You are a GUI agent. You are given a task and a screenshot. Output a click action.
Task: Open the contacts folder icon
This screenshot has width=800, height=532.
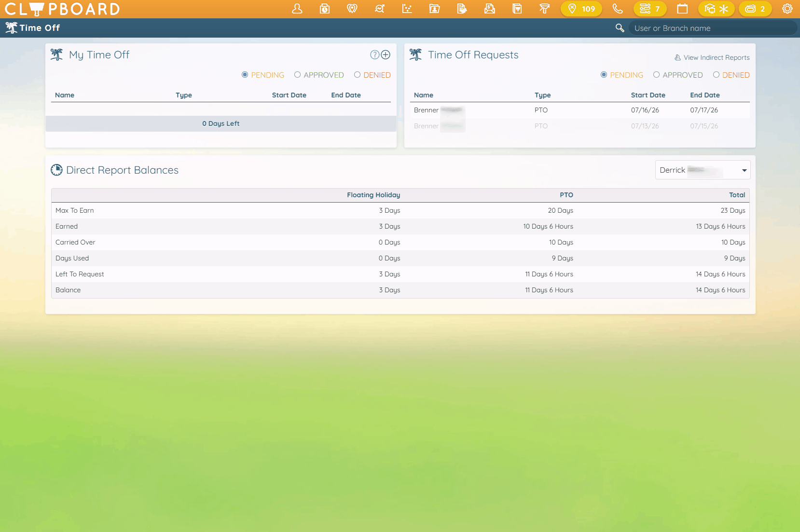435,9
